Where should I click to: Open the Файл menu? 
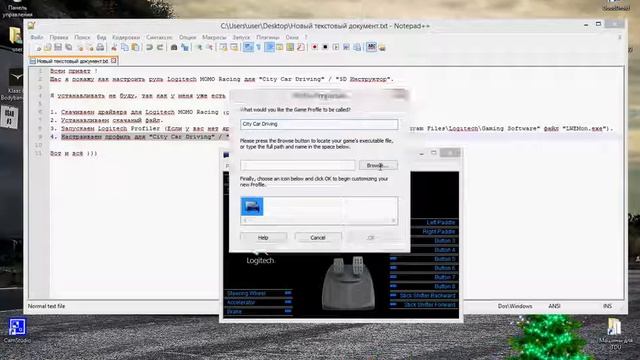[x=37, y=37]
